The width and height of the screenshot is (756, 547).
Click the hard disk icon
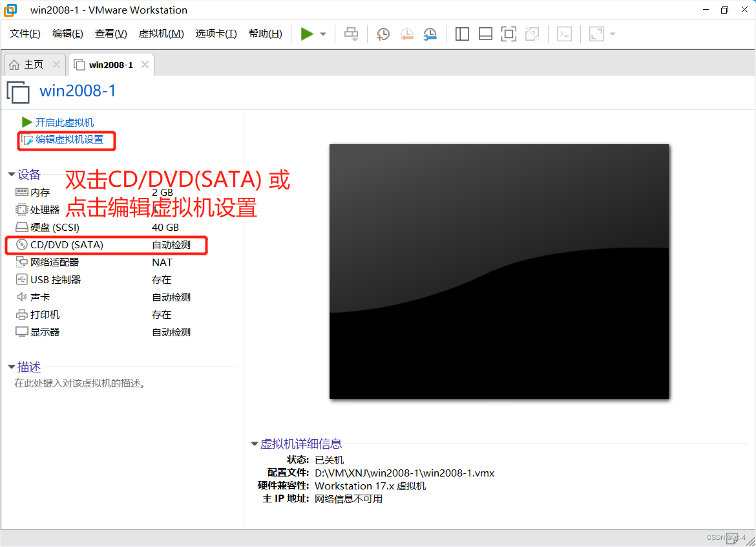click(22, 227)
